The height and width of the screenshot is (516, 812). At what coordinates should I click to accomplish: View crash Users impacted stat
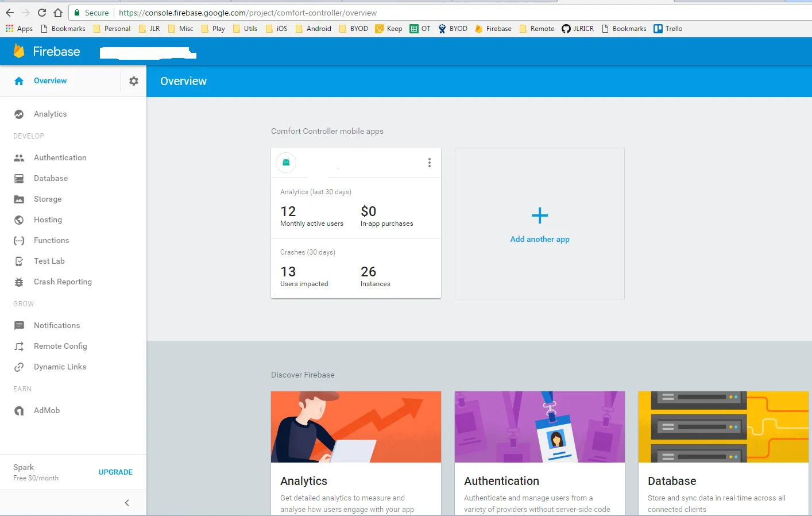tap(304, 276)
